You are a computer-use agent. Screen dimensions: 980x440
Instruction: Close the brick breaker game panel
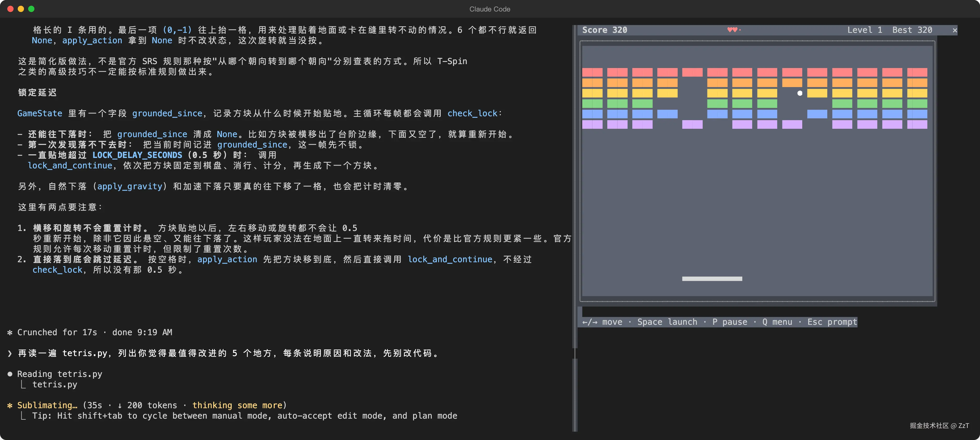coord(954,30)
